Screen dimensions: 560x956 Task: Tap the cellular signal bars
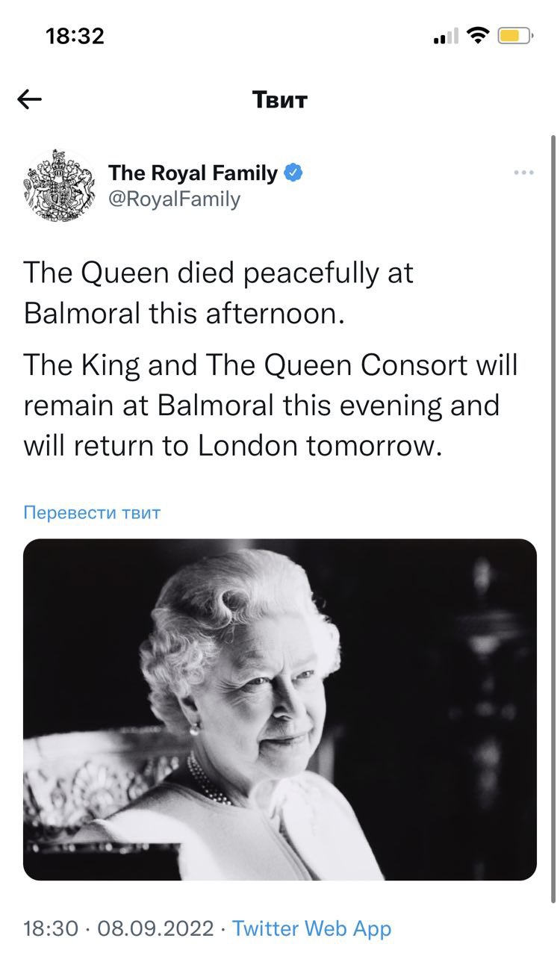coord(446,37)
